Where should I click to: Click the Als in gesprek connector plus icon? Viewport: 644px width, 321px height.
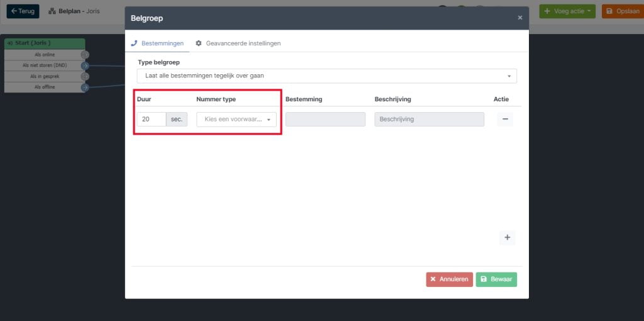[x=85, y=76]
